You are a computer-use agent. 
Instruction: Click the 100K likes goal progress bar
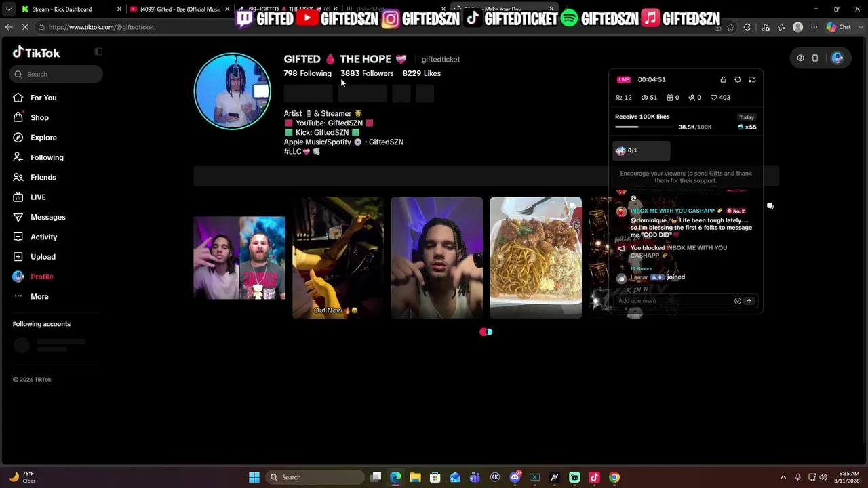[644, 127]
